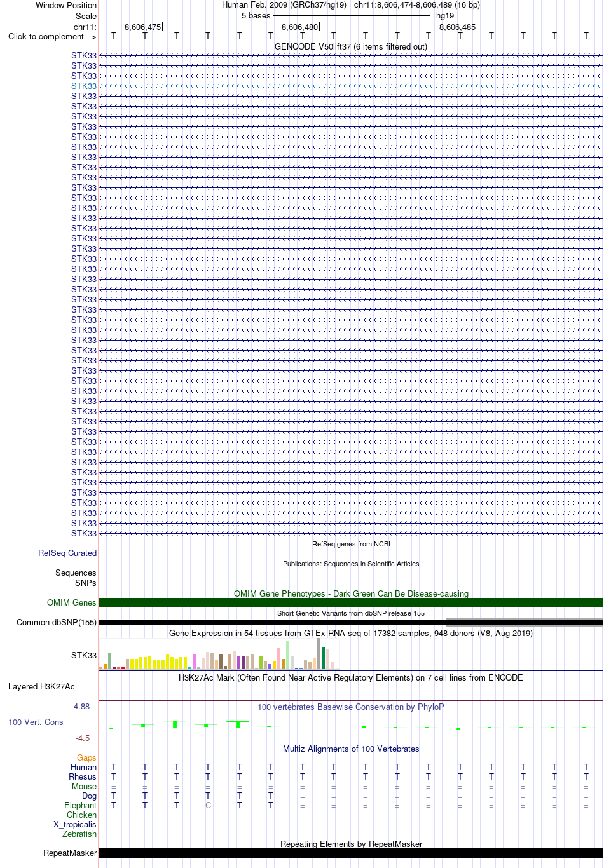The height and width of the screenshot is (868, 604).
Task: Click position marker 8,606,480 on ruler
Action: (300, 27)
